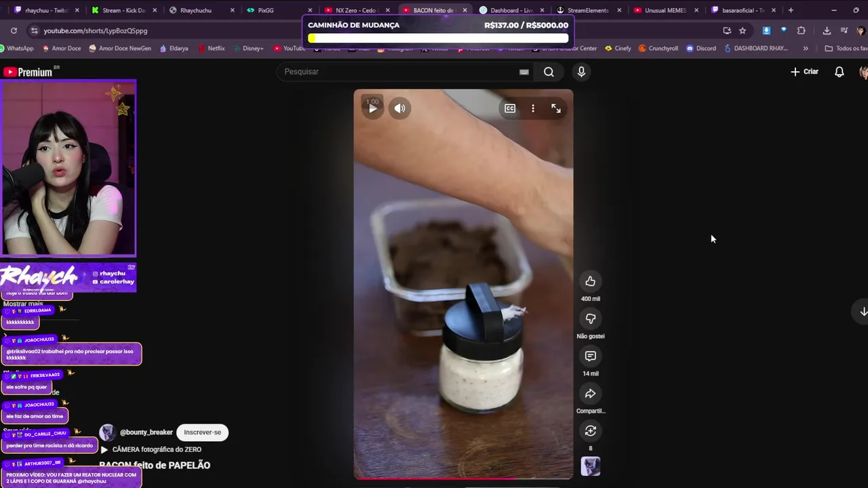Open the Discord bookmark
Image resolution: width=868 pixels, height=488 pixels.
[x=701, y=48]
